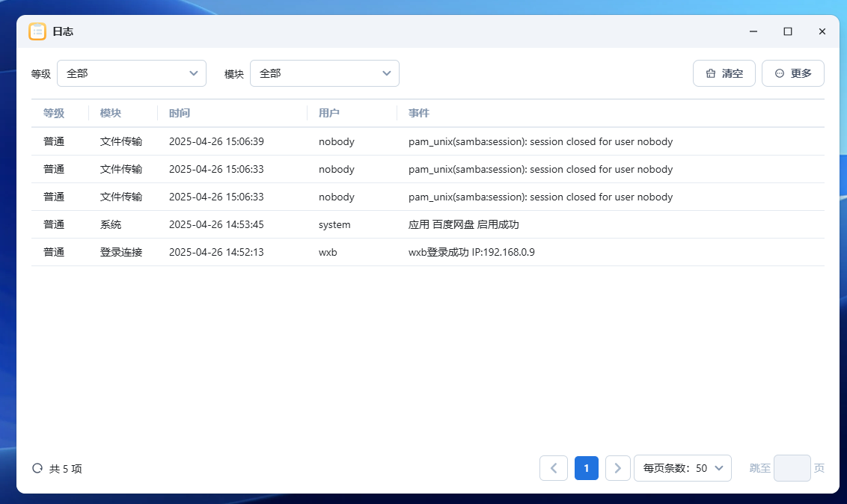
Task: Click the session closed event in 15:06:39 row
Action: tap(541, 141)
